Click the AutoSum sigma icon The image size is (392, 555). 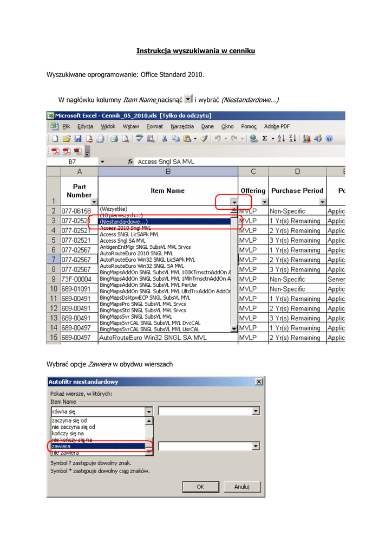pos(265,139)
